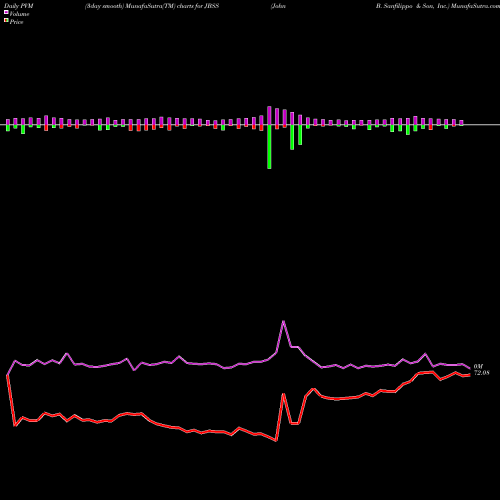Click the magenta Volume legend swatch

[x=6, y=12]
